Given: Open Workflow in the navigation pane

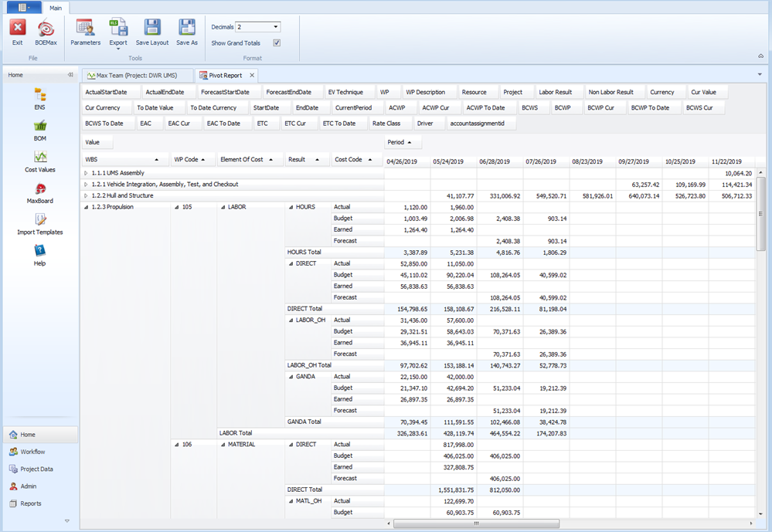Looking at the screenshot, I should tap(32, 452).
